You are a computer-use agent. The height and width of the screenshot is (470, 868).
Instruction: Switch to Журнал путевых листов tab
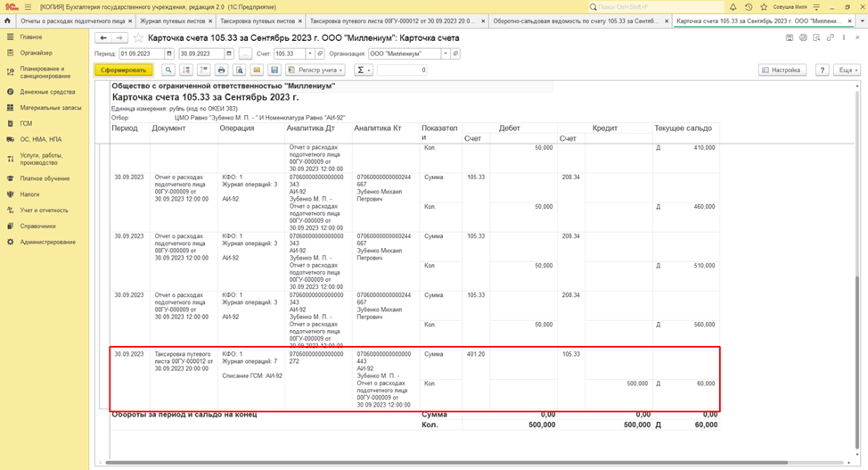[x=172, y=21]
